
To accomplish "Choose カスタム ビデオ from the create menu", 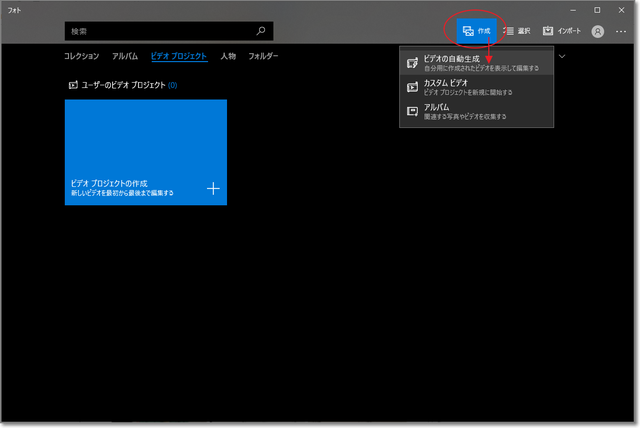I will tap(477, 87).
